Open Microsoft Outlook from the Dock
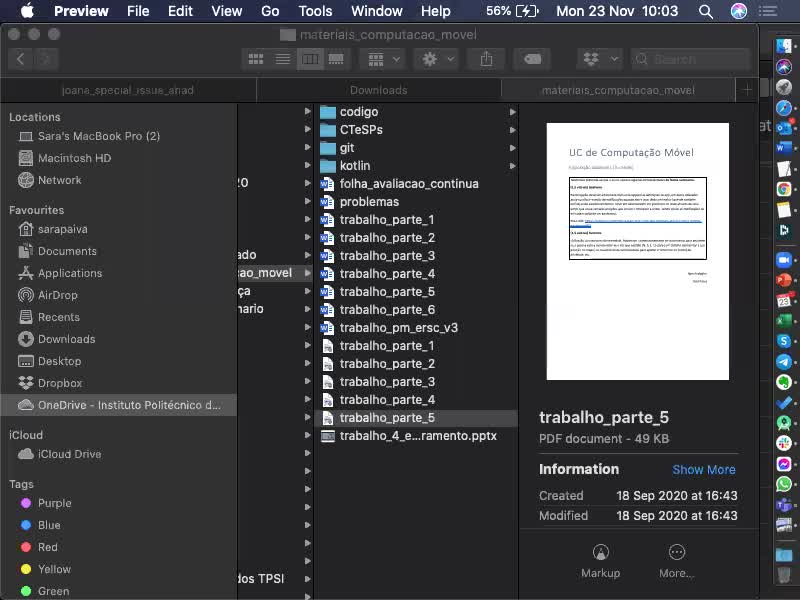Image resolution: width=800 pixels, height=600 pixels. (x=784, y=128)
